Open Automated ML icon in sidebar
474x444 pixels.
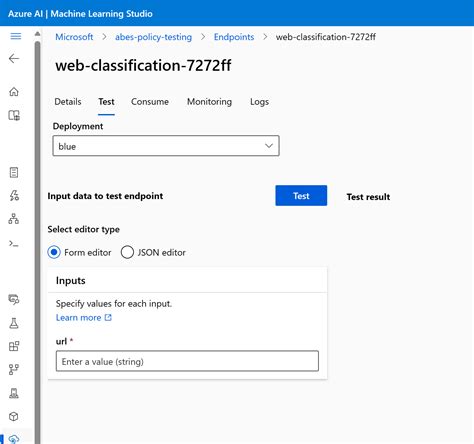14,195
